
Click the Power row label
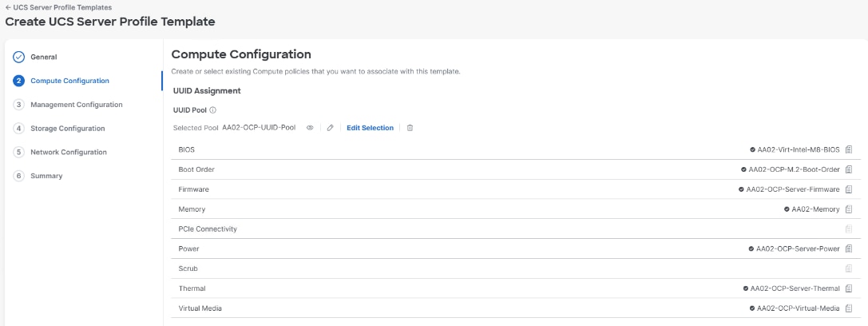[188, 249]
